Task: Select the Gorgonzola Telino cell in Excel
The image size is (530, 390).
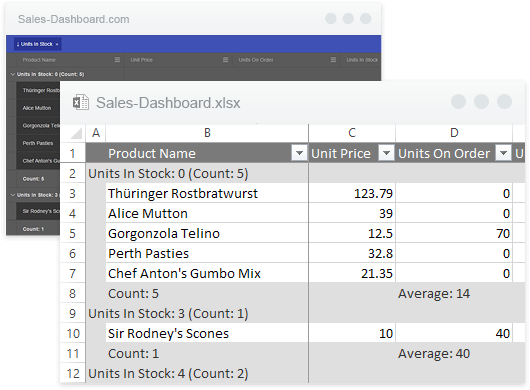Action: tap(207, 234)
